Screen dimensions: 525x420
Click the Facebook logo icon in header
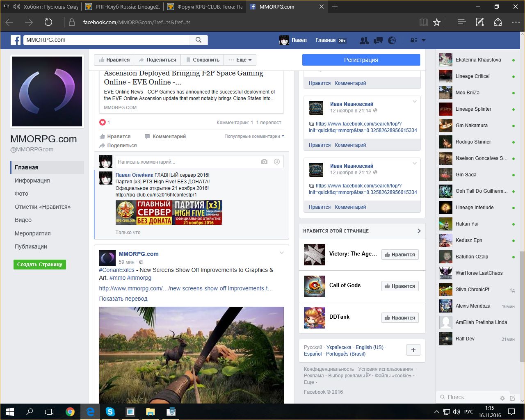pyautogui.click(x=16, y=40)
